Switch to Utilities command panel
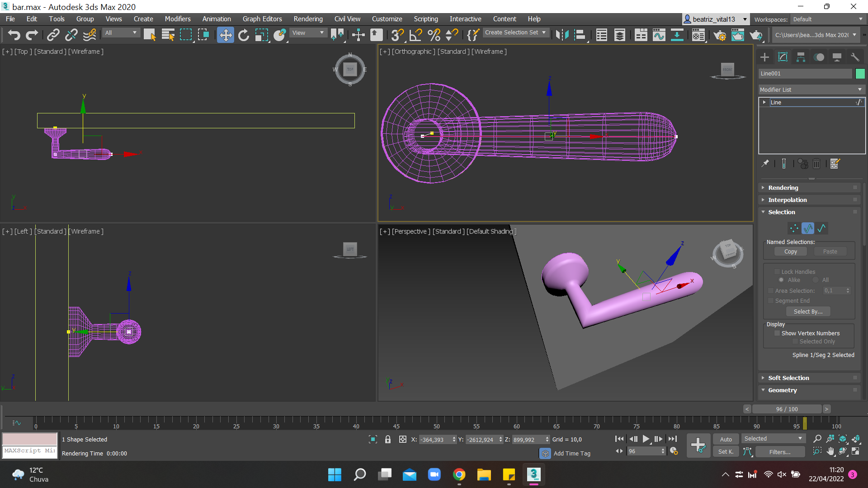This screenshot has width=868, height=488. point(855,57)
